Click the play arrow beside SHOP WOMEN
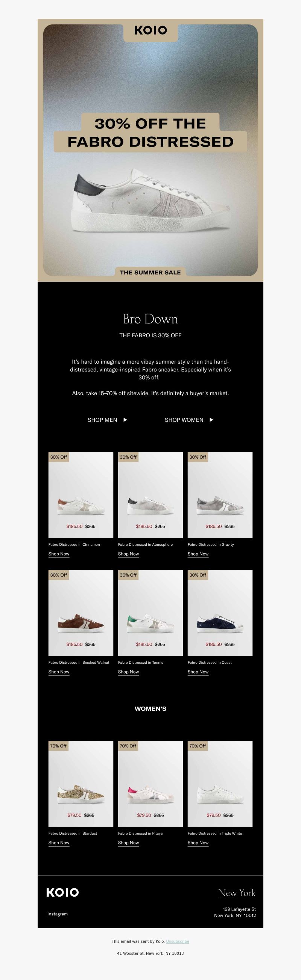The width and height of the screenshot is (301, 980). coord(211,420)
